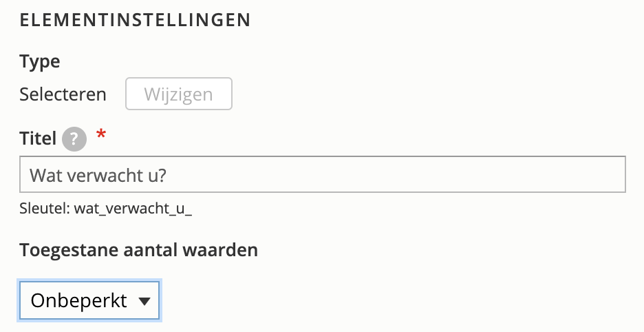Click the red required asterisk
This screenshot has height=332, width=644.
tap(102, 136)
